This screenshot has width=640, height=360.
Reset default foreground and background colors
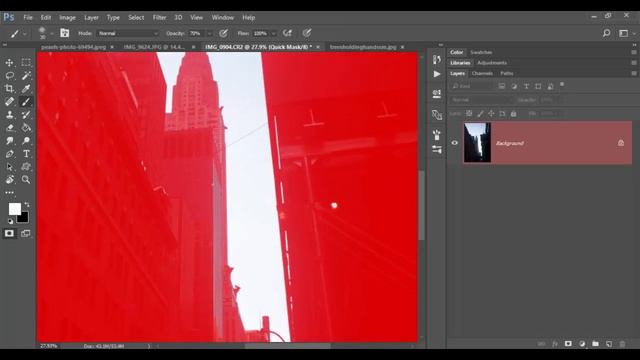tap(10, 221)
